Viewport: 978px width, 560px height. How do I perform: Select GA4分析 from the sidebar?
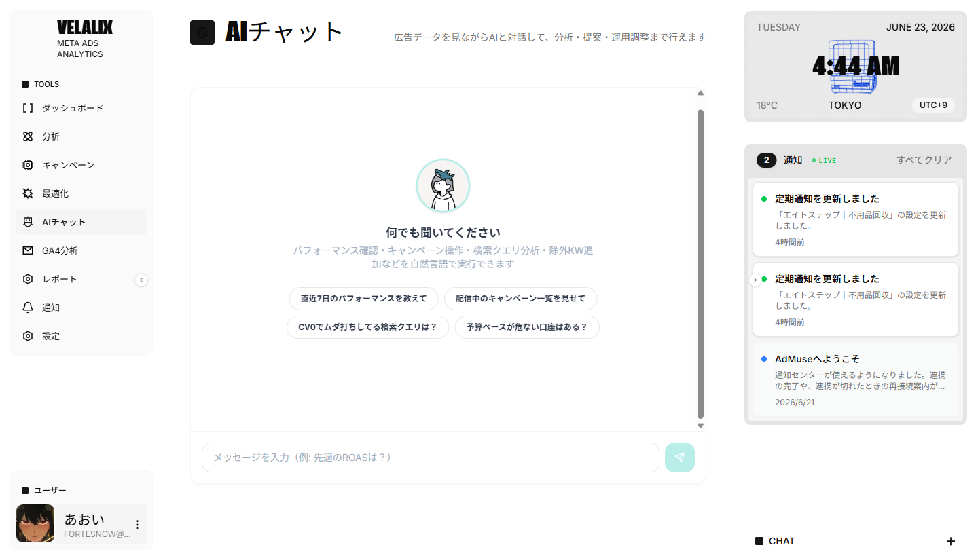point(81,250)
